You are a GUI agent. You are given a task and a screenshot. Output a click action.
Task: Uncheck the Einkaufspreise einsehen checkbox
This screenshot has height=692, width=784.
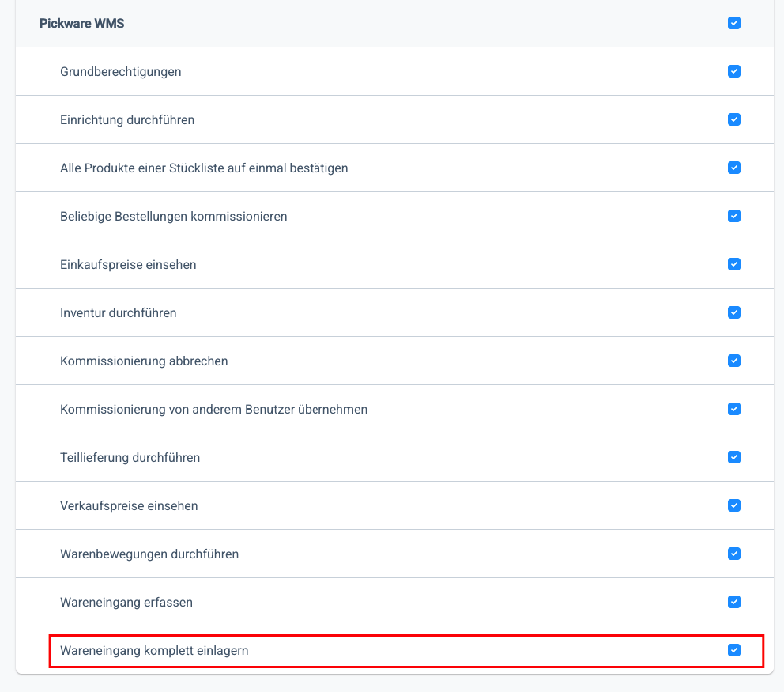pyautogui.click(x=734, y=264)
